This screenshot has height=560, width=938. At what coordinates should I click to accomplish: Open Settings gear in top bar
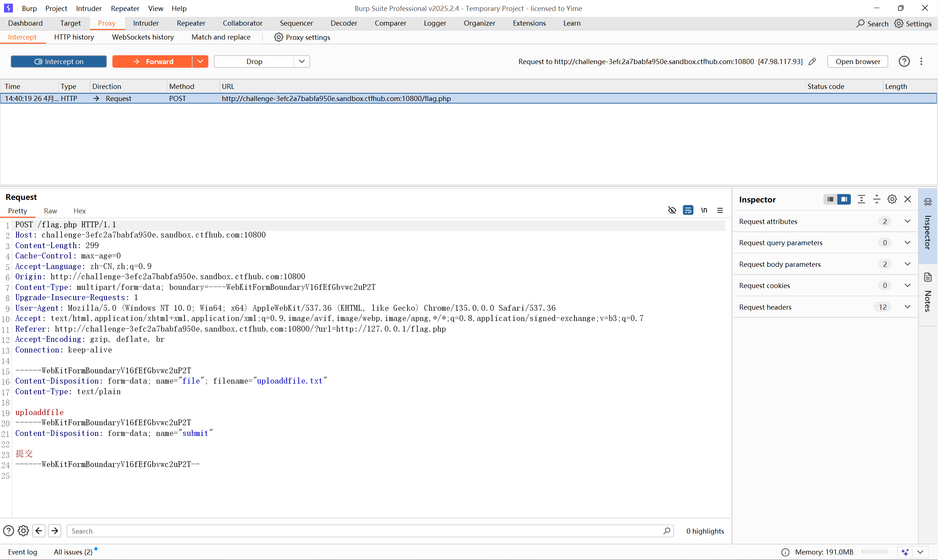899,23
